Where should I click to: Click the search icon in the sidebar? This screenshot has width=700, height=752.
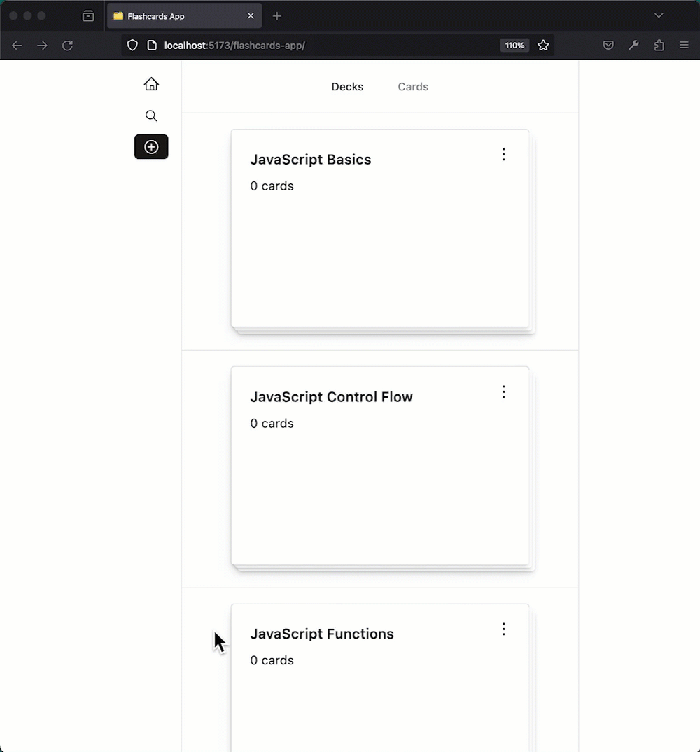click(x=151, y=116)
